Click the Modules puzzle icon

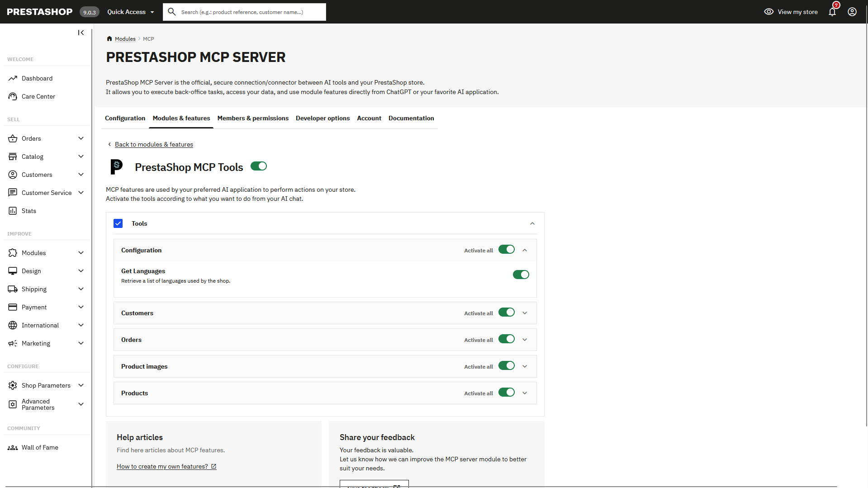(13, 253)
